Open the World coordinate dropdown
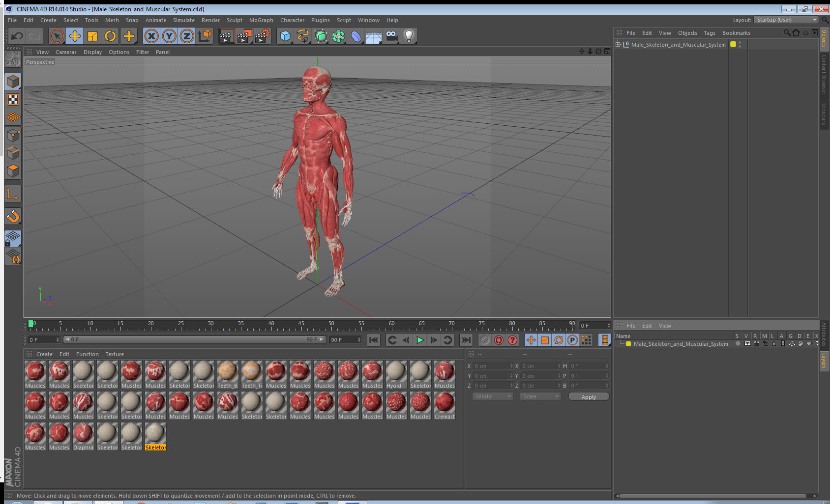This screenshot has height=504, width=830. tap(493, 396)
